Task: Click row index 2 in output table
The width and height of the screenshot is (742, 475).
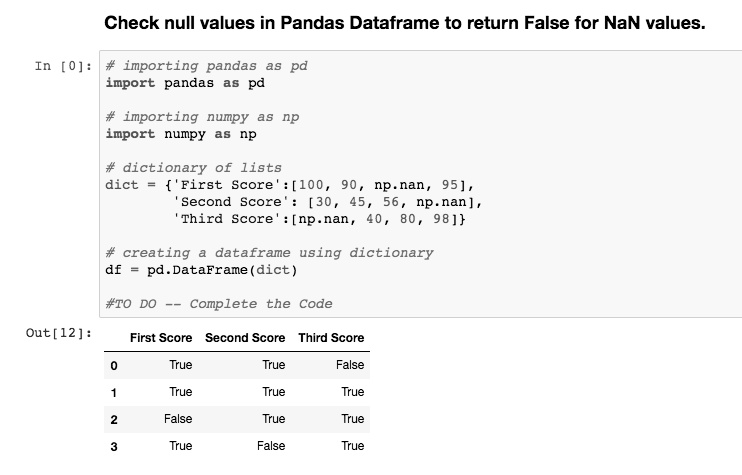Action: tap(114, 420)
